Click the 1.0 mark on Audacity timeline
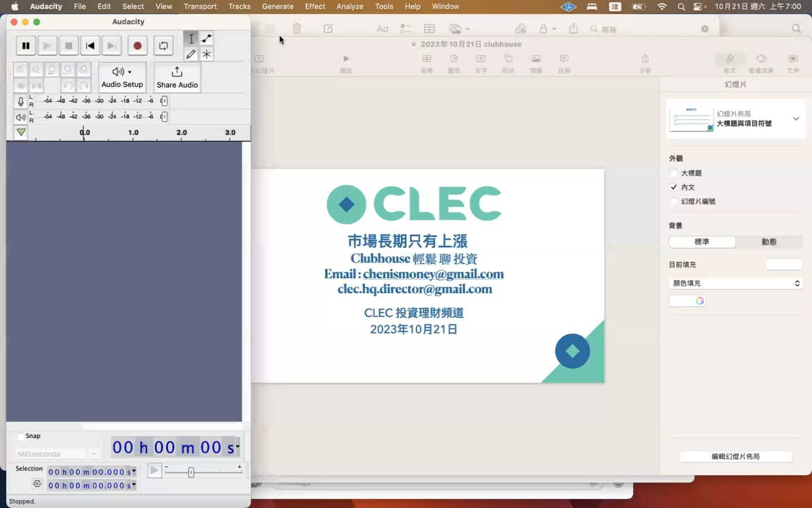This screenshot has width=812, height=508. tap(133, 133)
